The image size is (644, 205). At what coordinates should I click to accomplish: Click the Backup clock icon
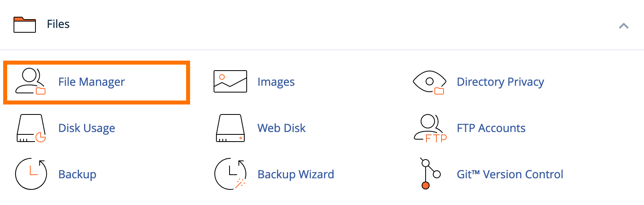[31, 174]
